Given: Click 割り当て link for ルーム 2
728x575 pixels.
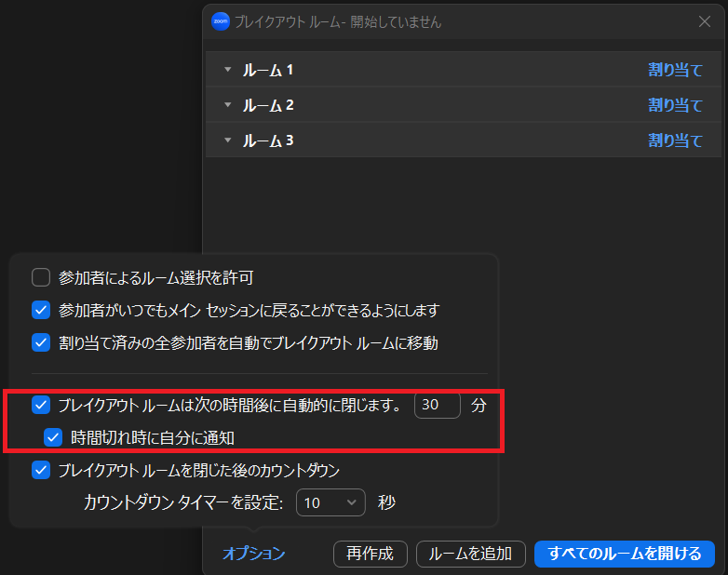Looking at the screenshot, I should 675,105.
